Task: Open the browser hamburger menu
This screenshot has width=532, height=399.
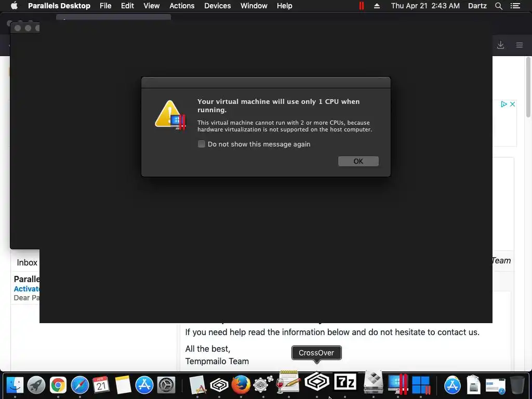Action: 519,45
